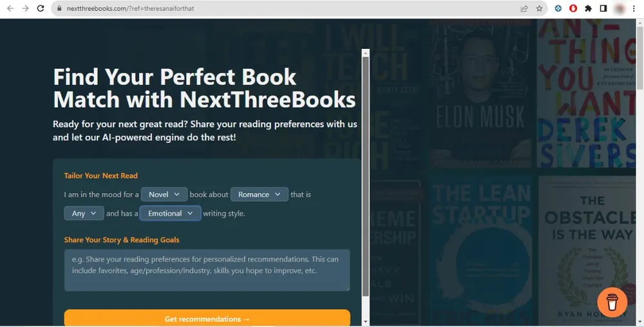Click the reading goals text area
644x327 pixels.
click(x=207, y=270)
